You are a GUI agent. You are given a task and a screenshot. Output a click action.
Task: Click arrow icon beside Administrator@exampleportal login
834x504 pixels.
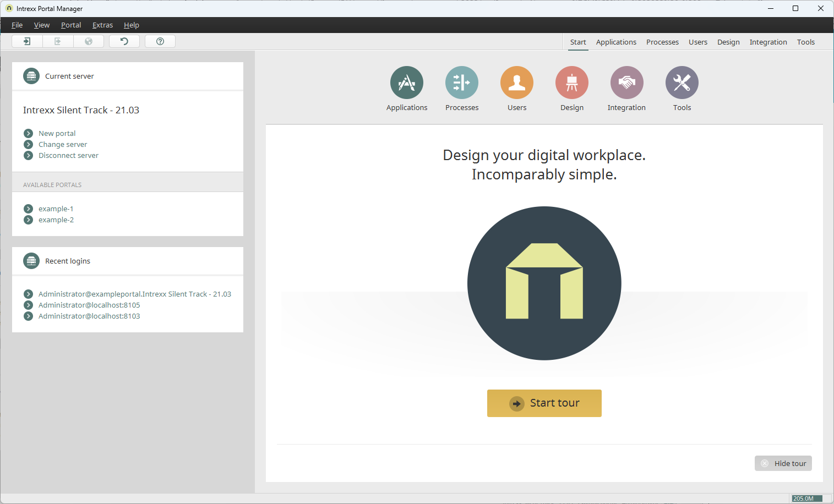(x=29, y=294)
